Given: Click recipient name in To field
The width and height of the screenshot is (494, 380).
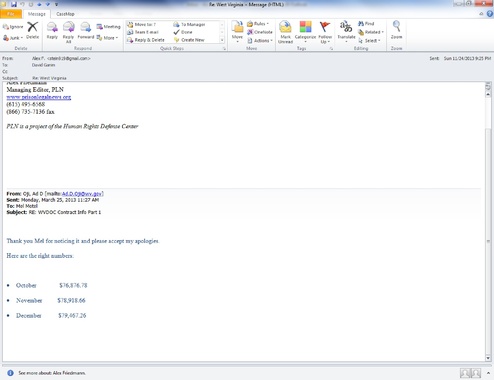Looking at the screenshot, I should pos(43,65).
